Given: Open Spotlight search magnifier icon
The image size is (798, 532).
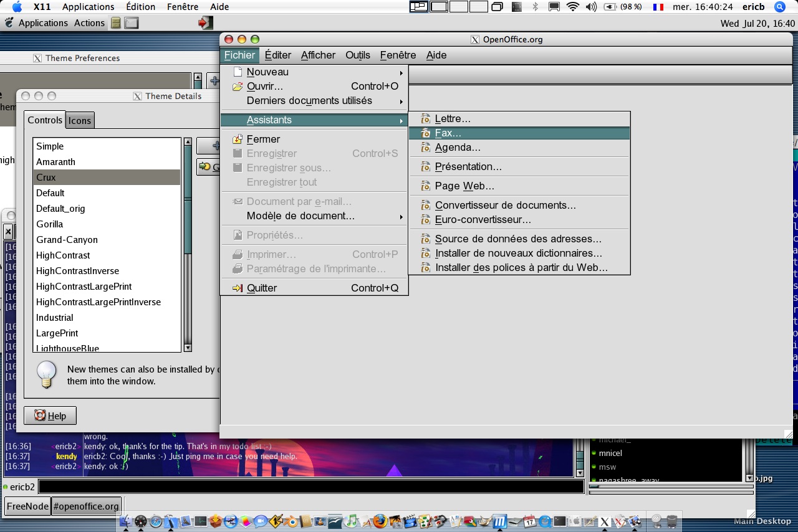Looking at the screenshot, I should 779,7.
